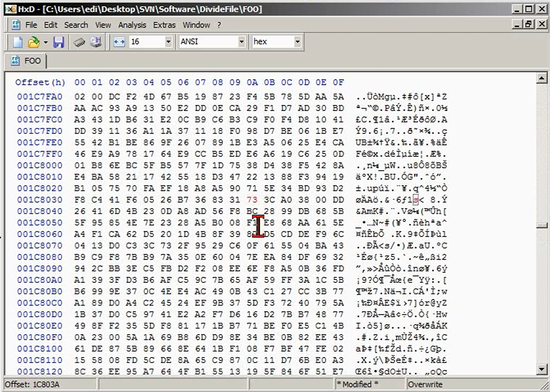The height and width of the screenshot is (392, 550).
Task: Click status bar '* Modified *' indicator
Action: [357, 385]
